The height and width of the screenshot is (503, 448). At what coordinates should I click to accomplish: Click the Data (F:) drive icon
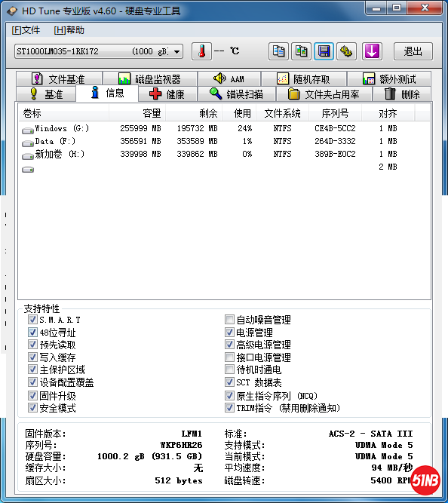click(x=28, y=143)
